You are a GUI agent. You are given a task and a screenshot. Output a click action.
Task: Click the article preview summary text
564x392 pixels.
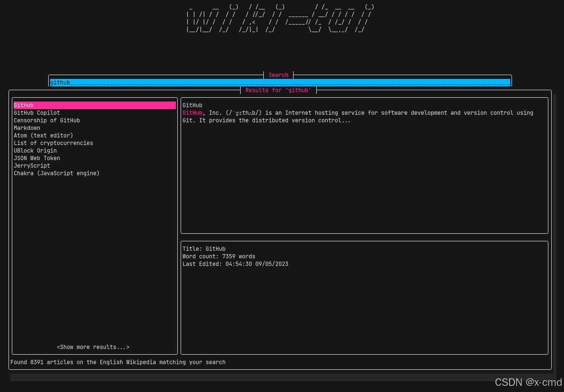coord(358,117)
